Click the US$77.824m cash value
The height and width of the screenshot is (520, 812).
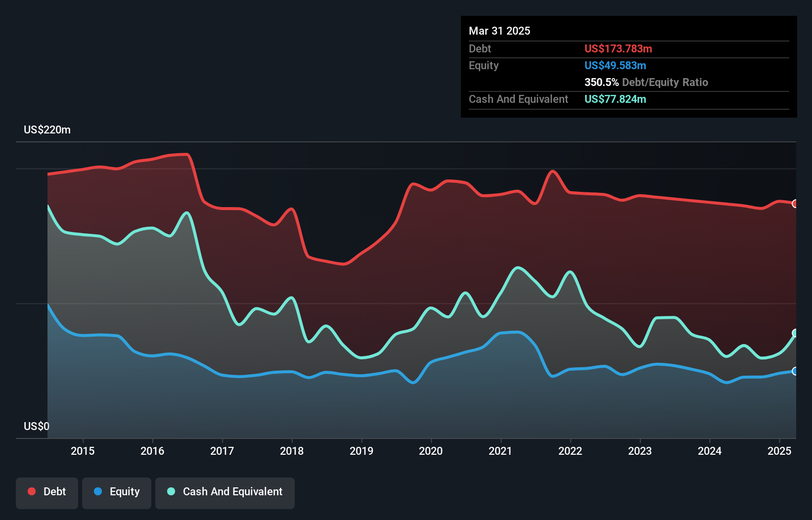(615, 99)
